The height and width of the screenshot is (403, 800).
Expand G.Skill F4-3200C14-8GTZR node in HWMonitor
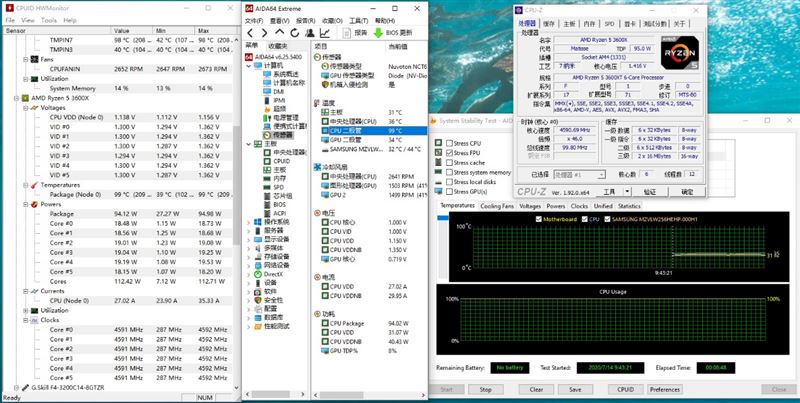(x=16, y=388)
